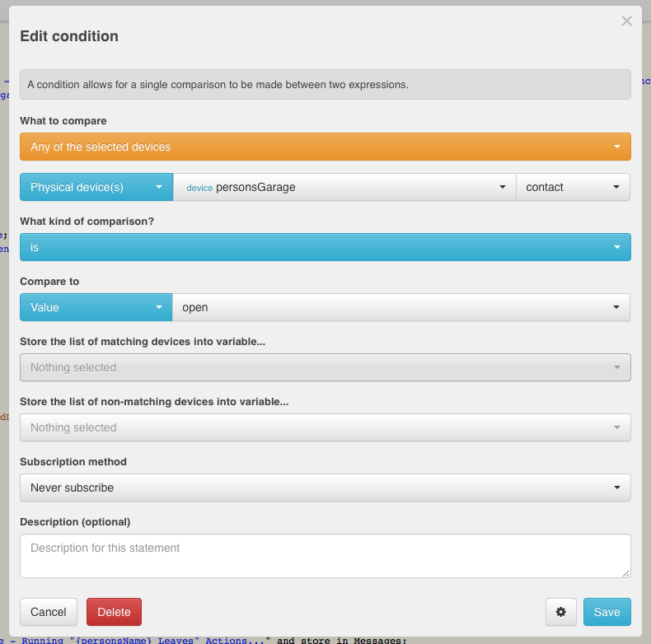This screenshot has height=644, width=651.
Task: Open the 'open' compare value dropdown
Action: [400, 307]
